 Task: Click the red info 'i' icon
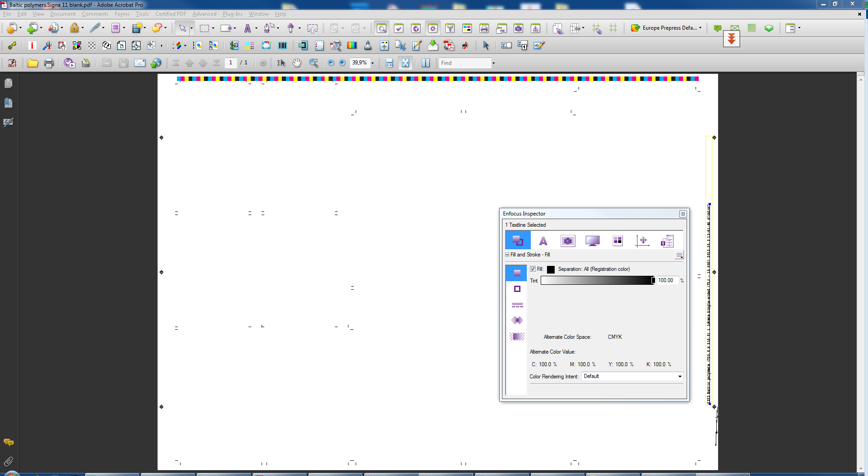[32, 45]
